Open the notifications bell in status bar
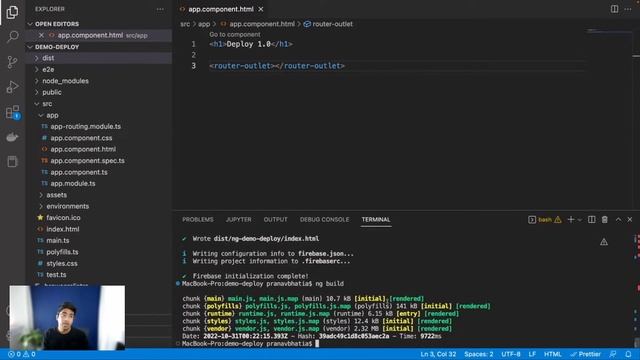Screen dimensions: 640x360 [628, 354]
